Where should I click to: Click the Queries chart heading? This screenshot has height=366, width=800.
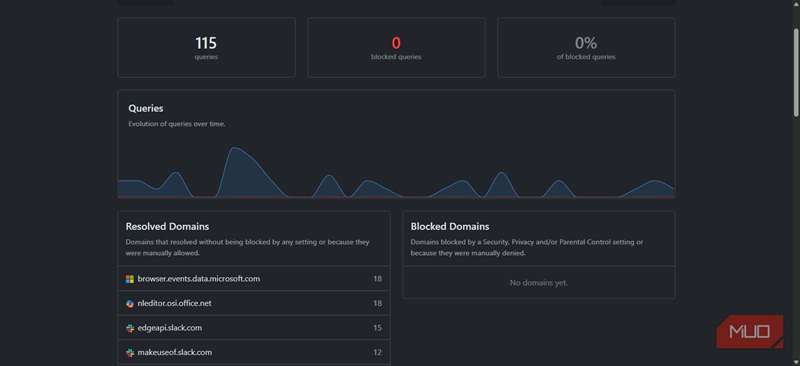146,108
